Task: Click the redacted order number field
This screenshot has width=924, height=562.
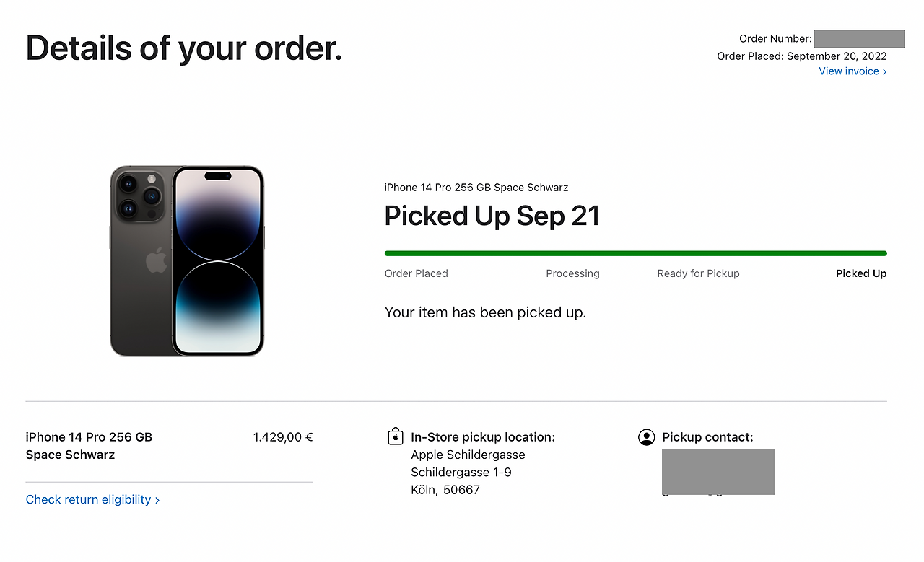Action: [859, 39]
